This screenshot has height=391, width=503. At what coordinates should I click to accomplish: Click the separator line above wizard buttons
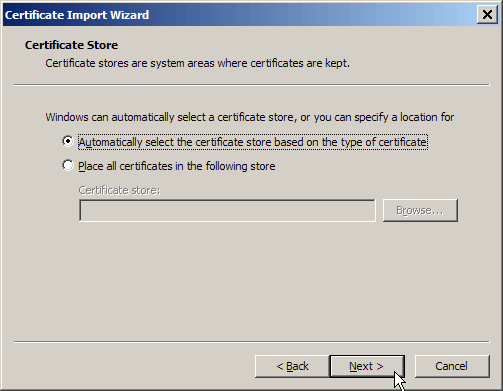(252, 342)
